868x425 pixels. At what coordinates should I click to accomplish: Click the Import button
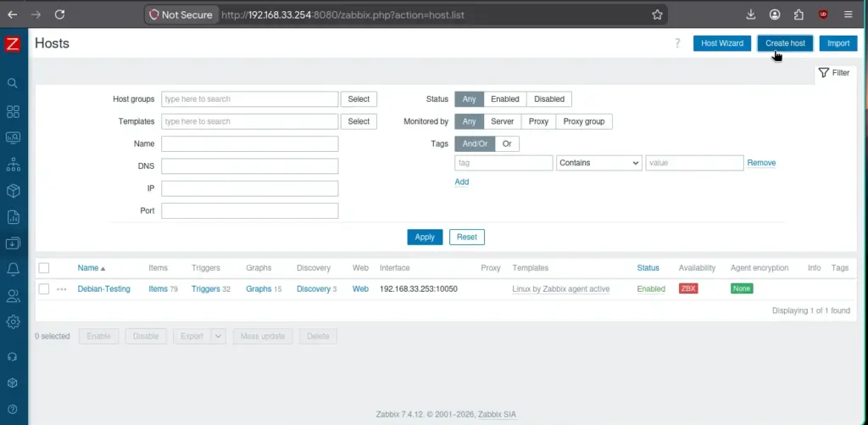pyautogui.click(x=838, y=43)
